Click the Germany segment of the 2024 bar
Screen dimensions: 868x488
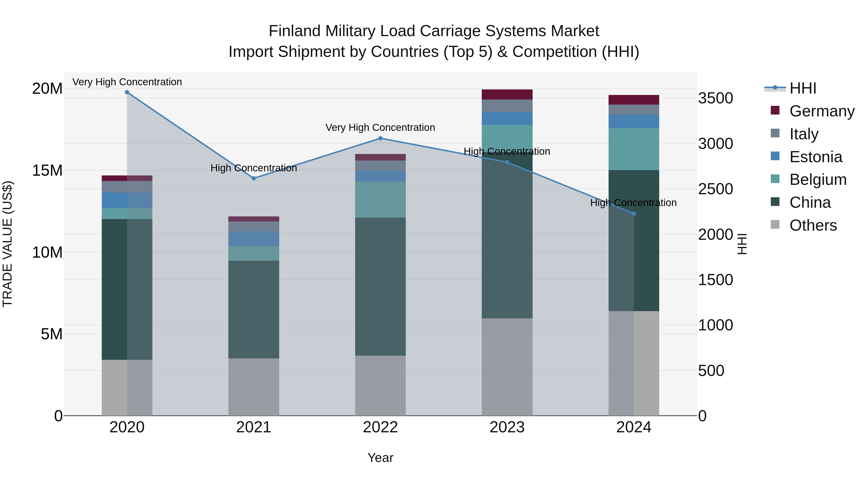point(634,100)
